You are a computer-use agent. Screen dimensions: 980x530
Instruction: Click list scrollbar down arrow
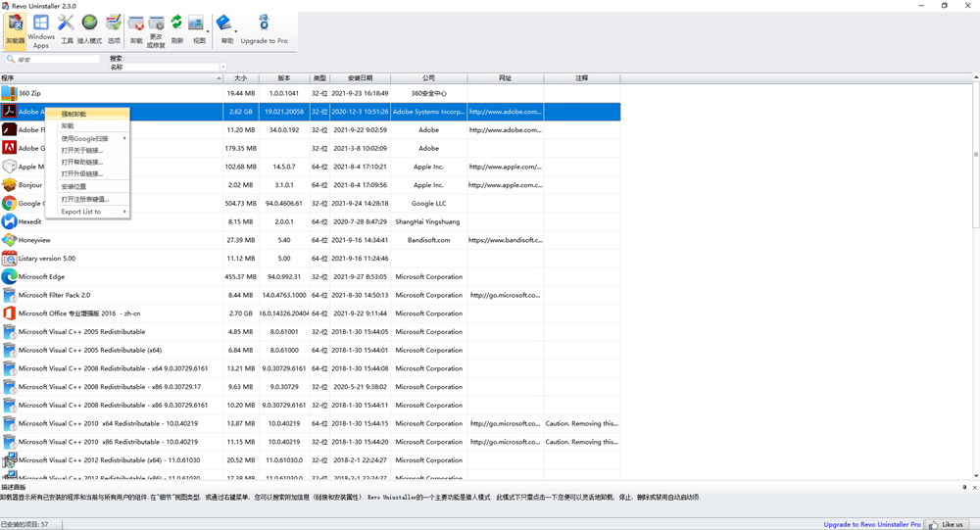click(976, 475)
